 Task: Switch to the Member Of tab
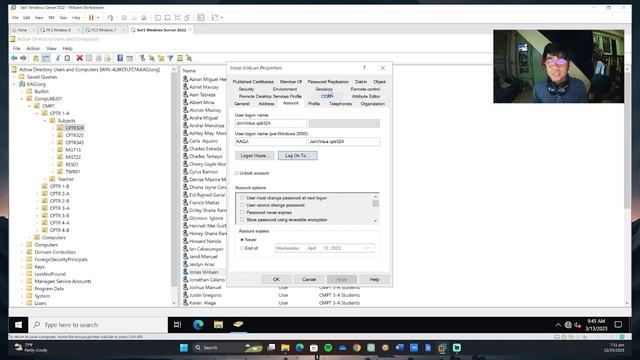click(291, 82)
